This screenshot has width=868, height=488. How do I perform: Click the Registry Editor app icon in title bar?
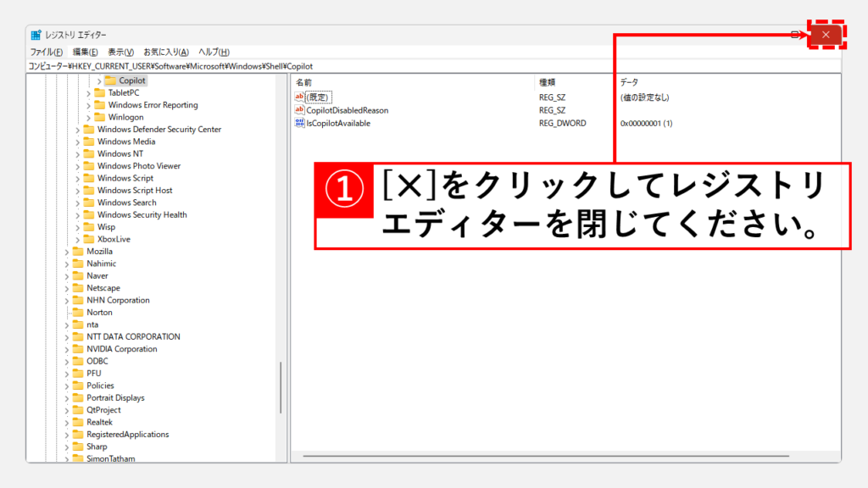(x=36, y=35)
